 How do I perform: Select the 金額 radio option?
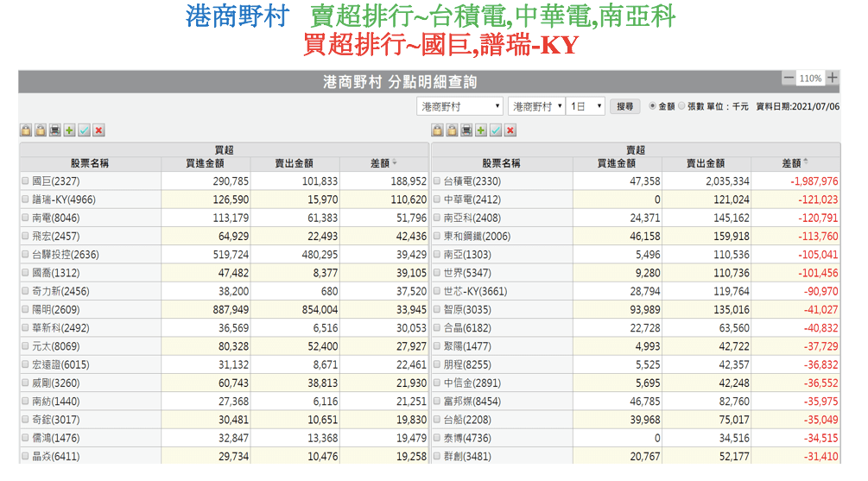click(x=652, y=106)
